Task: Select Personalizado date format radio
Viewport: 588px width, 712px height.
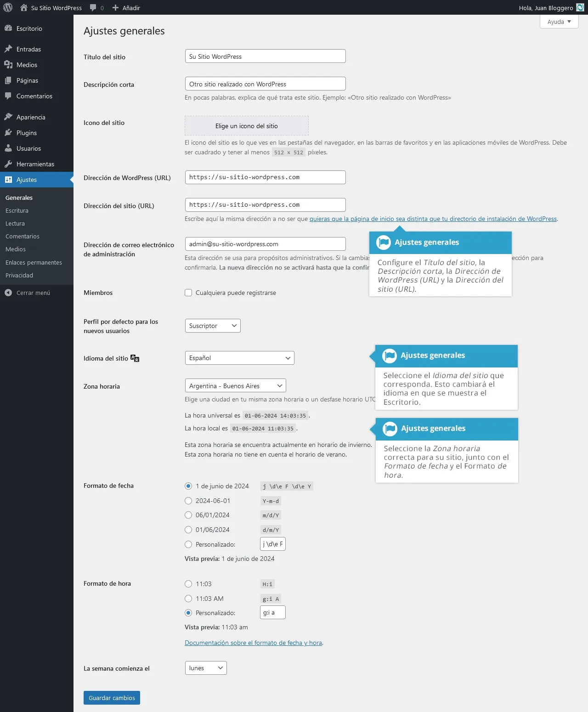Action: click(x=188, y=544)
